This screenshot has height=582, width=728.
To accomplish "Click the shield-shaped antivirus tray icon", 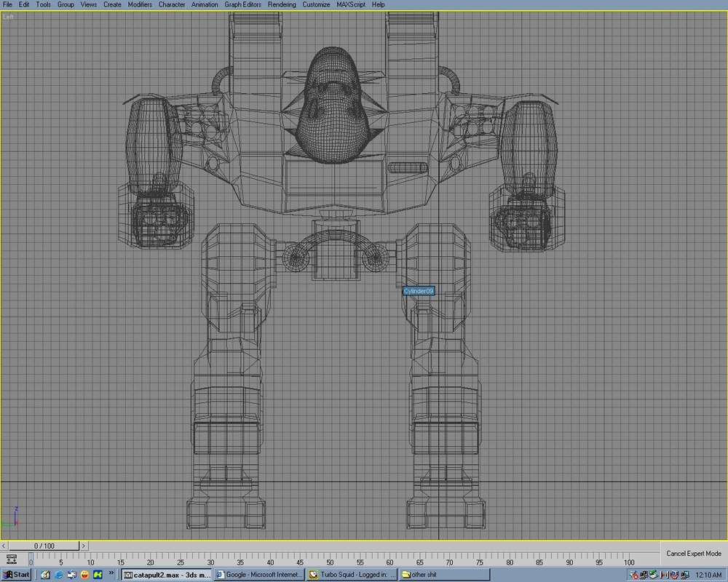I will [674, 574].
